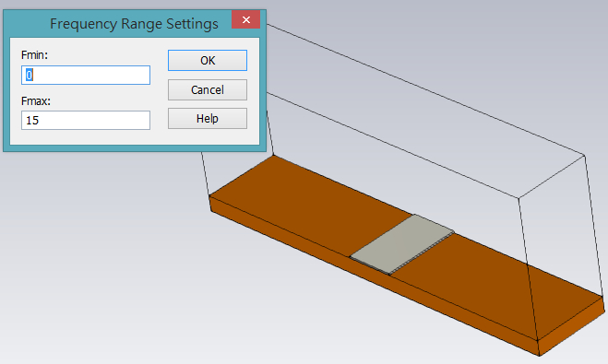Cancel the Frequency Range Settings dialog
Image resolution: width=608 pixels, height=364 pixels.
(208, 89)
